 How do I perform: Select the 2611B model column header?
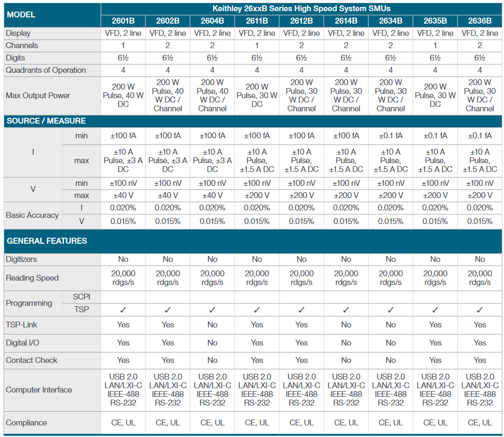(257, 21)
